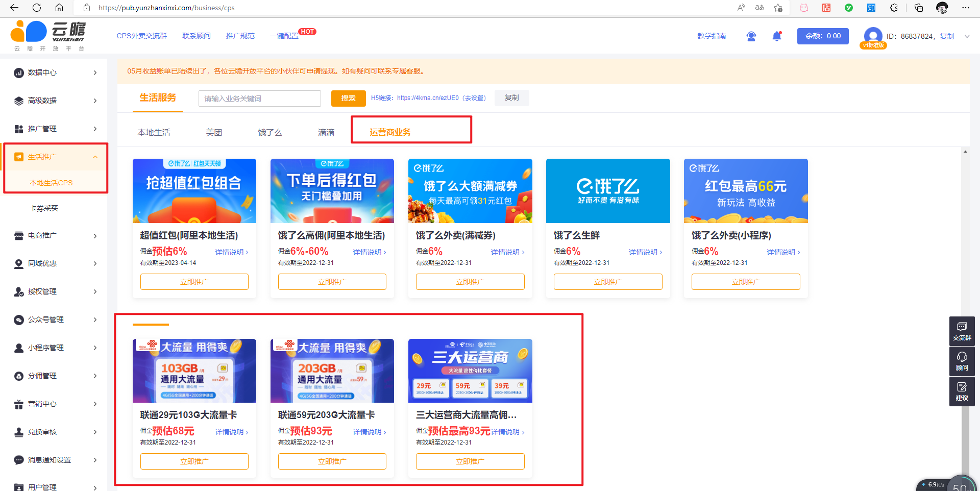
Task: Expand the 同城优惠 menu chevron
Action: point(95,263)
